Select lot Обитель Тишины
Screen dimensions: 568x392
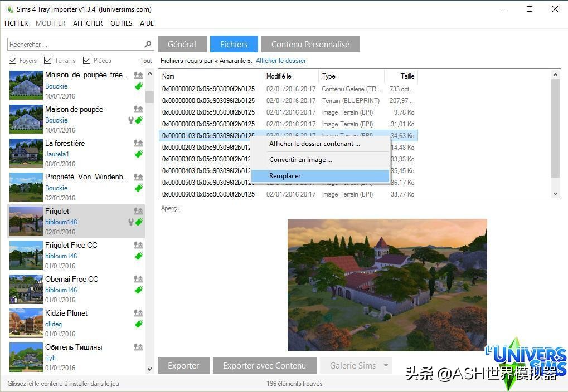point(76,357)
